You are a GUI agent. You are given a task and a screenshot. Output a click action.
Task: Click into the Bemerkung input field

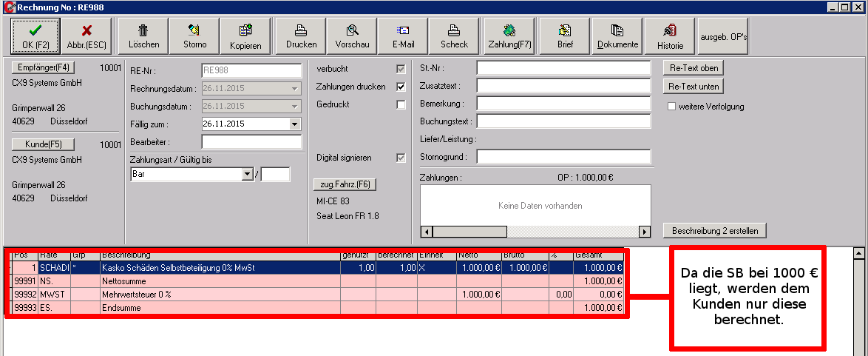coord(563,104)
